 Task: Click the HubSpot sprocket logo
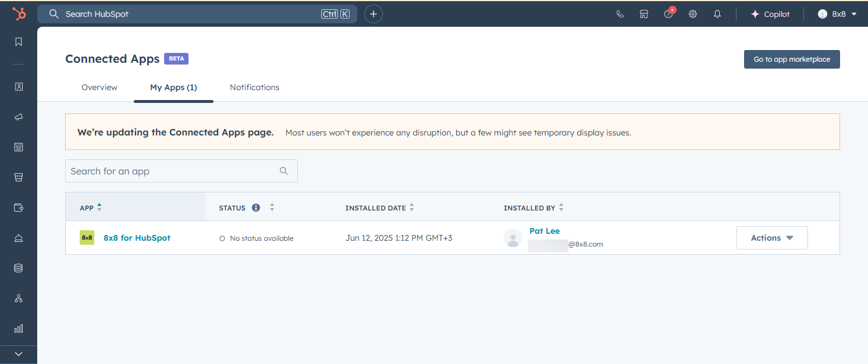pos(19,14)
